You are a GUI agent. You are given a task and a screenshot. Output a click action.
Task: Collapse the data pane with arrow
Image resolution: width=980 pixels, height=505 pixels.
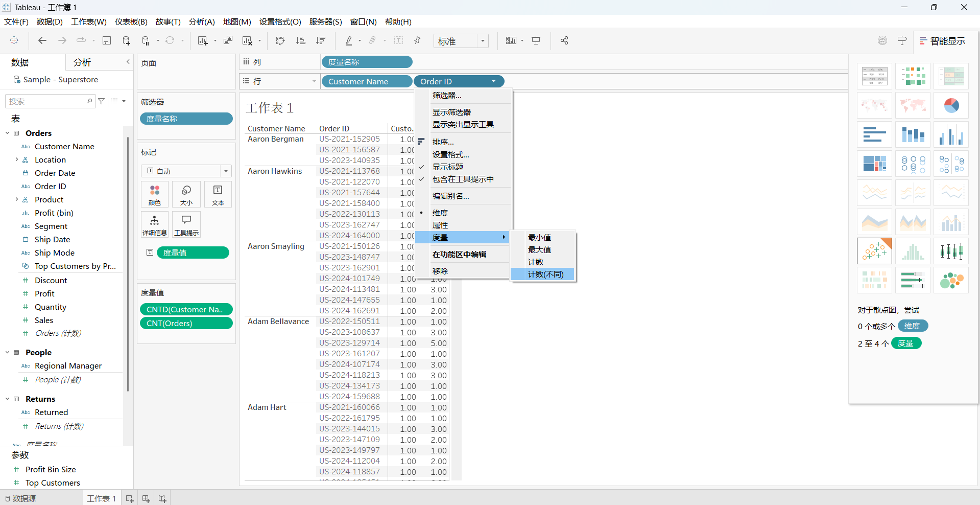click(x=128, y=62)
